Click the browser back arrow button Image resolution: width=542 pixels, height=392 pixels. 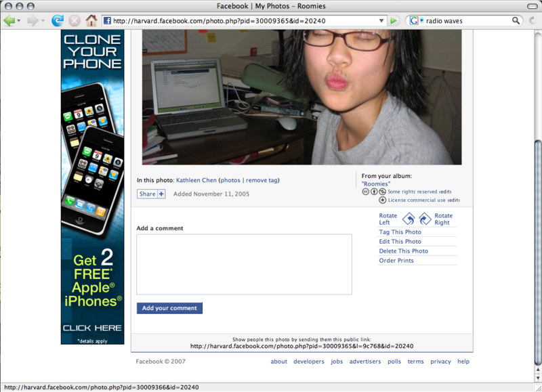click(x=9, y=21)
